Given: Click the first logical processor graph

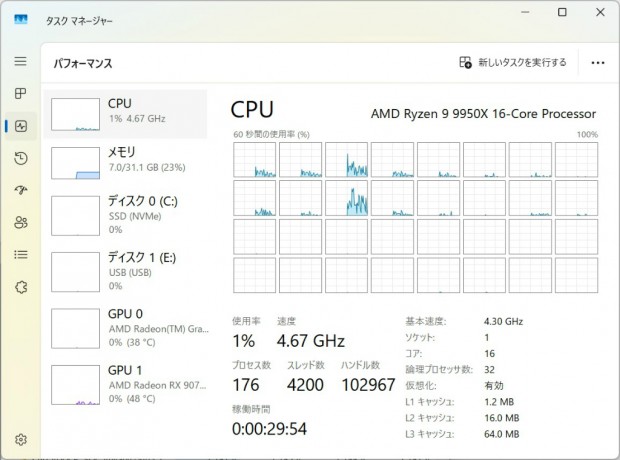Looking at the screenshot, I should point(254,159).
